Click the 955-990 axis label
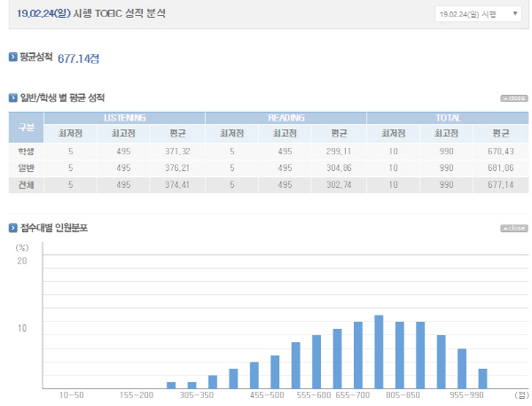Screen dimensions: 532x406 point(466,395)
